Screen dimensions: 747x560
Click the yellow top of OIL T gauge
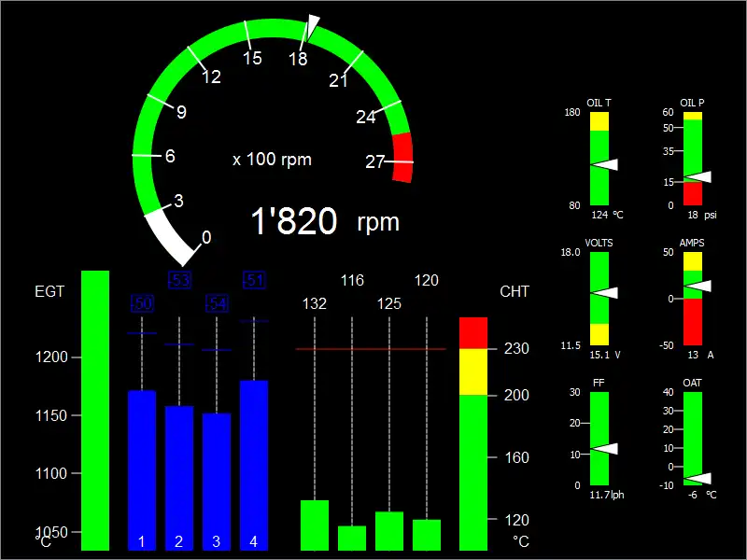tap(599, 121)
